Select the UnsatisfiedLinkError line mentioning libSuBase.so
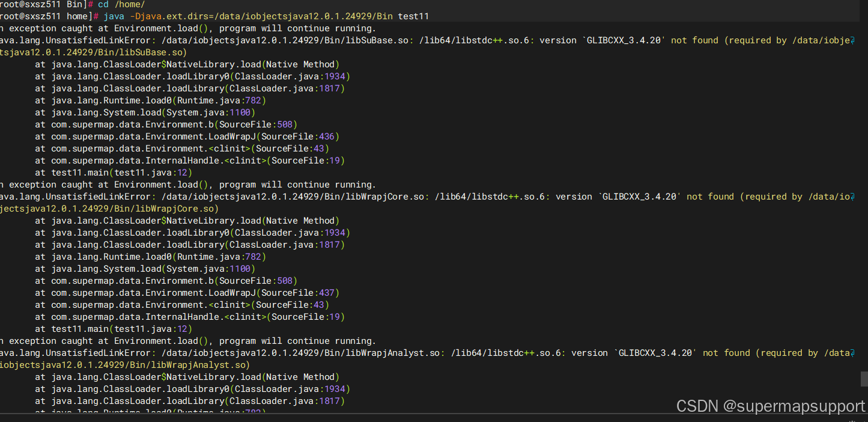 pos(426,40)
